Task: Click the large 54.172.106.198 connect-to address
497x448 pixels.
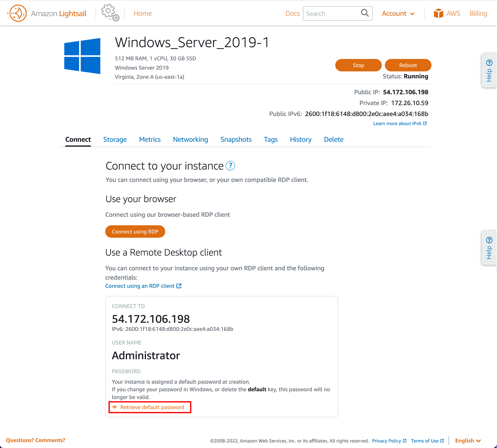Action: pos(151,319)
